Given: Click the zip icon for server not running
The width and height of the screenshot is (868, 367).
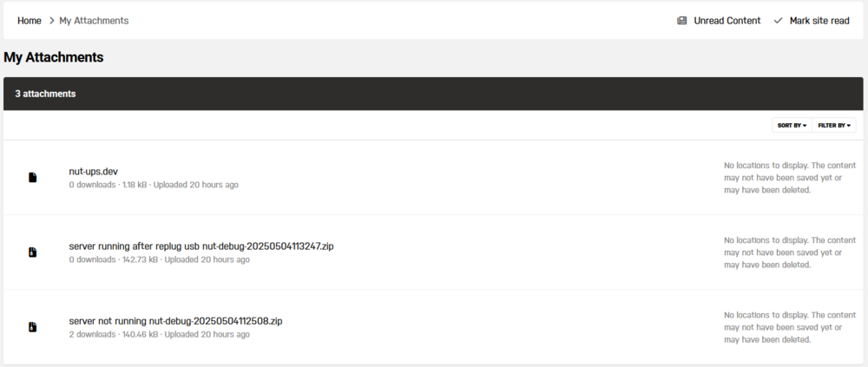Looking at the screenshot, I should pos(33,327).
